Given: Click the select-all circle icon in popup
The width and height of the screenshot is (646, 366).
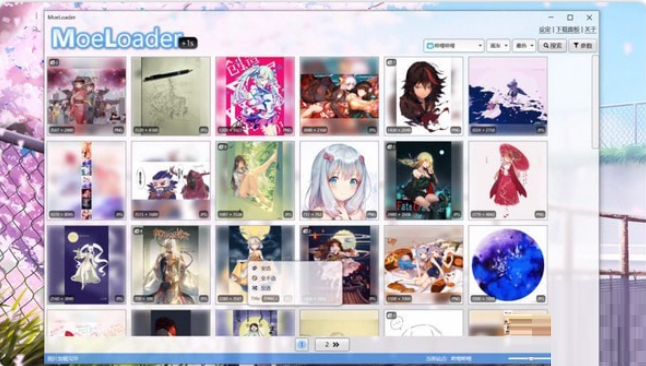Looking at the screenshot, I should click(x=255, y=268).
